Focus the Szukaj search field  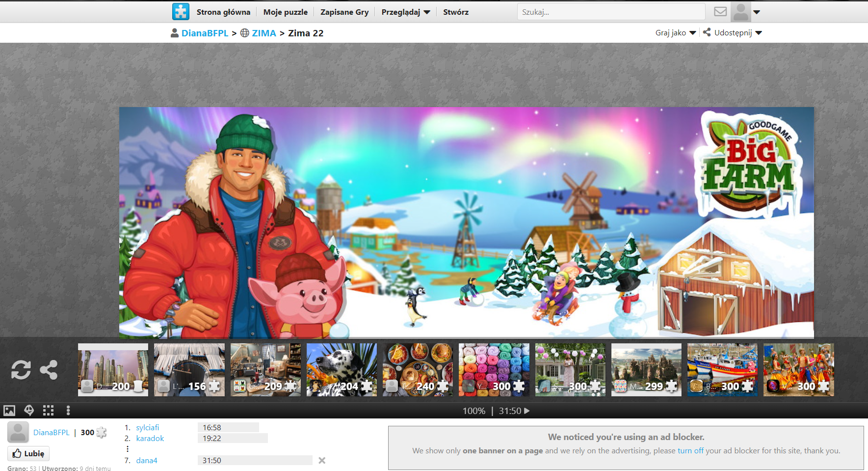click(x=611, y=12)
